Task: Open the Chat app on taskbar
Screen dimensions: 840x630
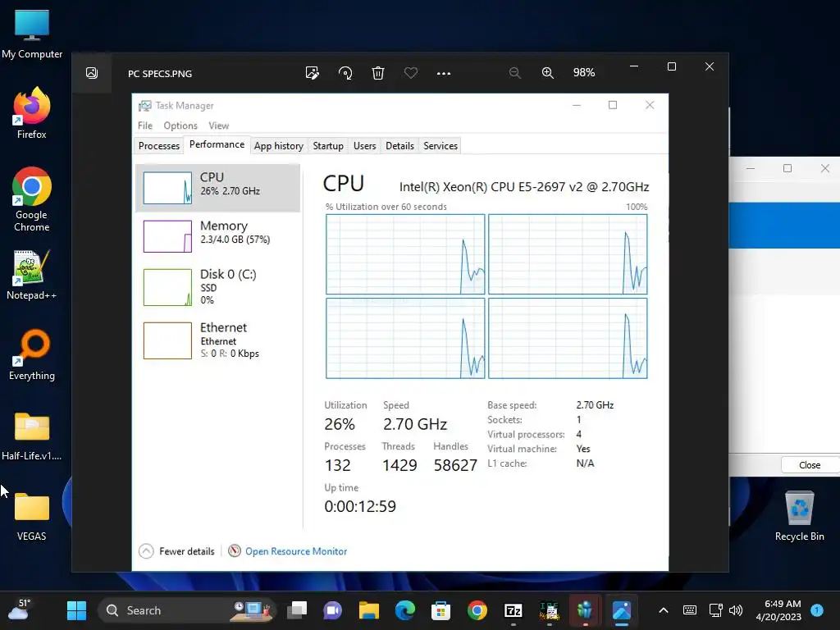Action: point(333,610)
